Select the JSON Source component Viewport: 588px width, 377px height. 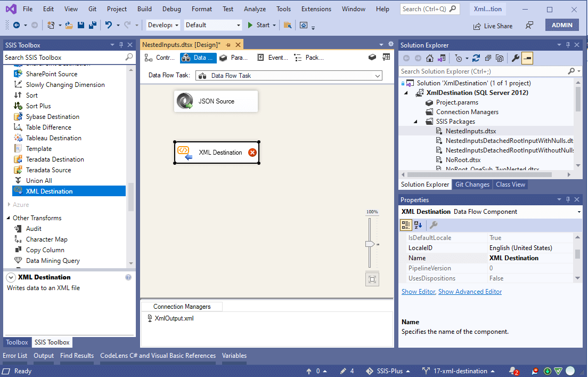coord(216,101)
